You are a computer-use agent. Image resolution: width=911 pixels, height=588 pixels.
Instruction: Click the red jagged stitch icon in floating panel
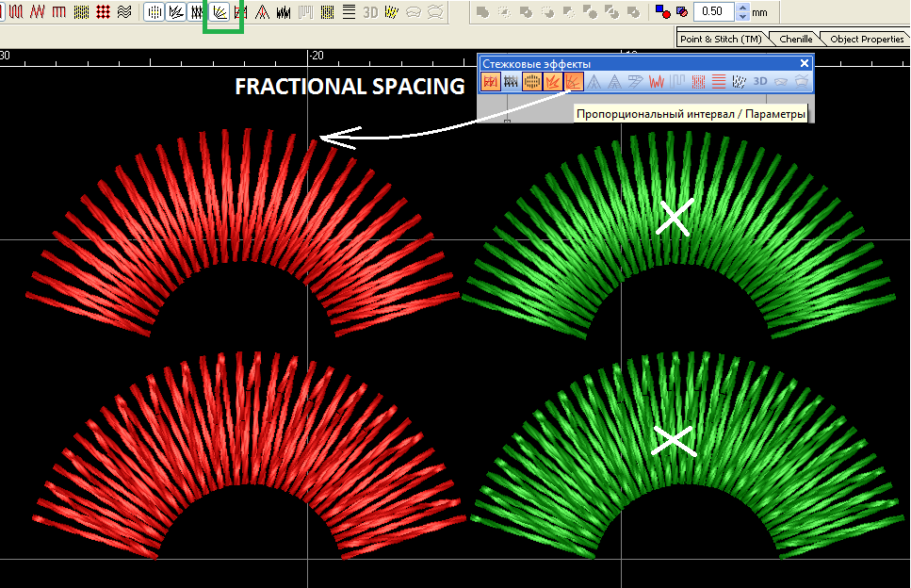[x=657, y=82]
